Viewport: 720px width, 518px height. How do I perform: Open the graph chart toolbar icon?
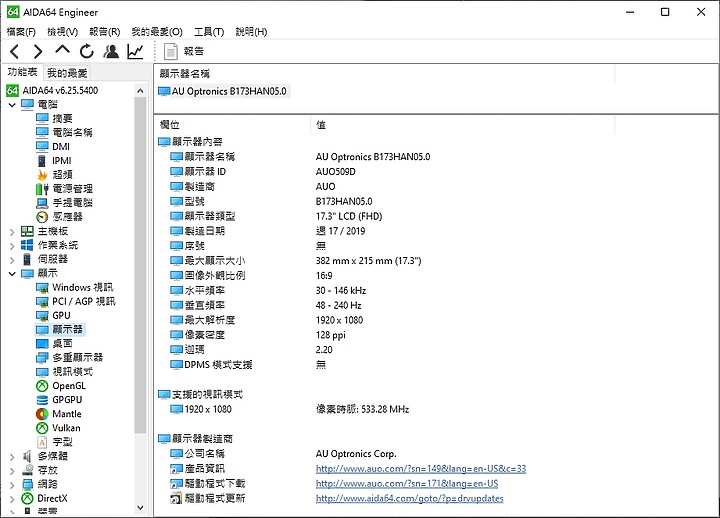(135, 51)
